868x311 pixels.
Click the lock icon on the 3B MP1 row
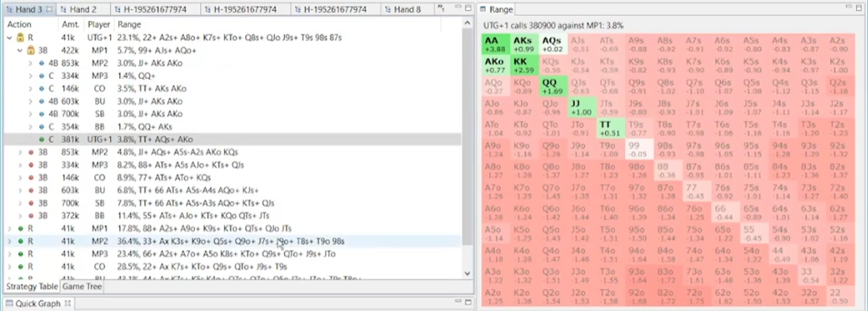point(31,50)
